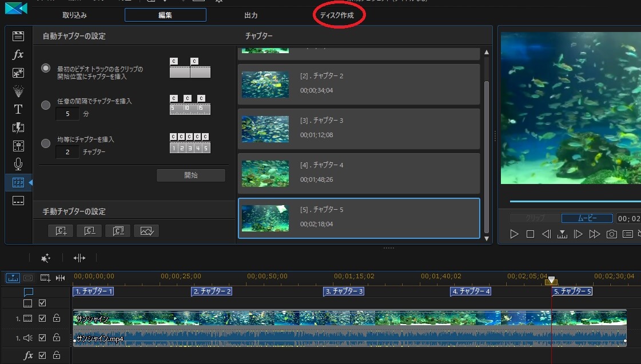Select チャプター 5 in chapter list
Viewport: 641px width, 364px height.
[359, 218]
